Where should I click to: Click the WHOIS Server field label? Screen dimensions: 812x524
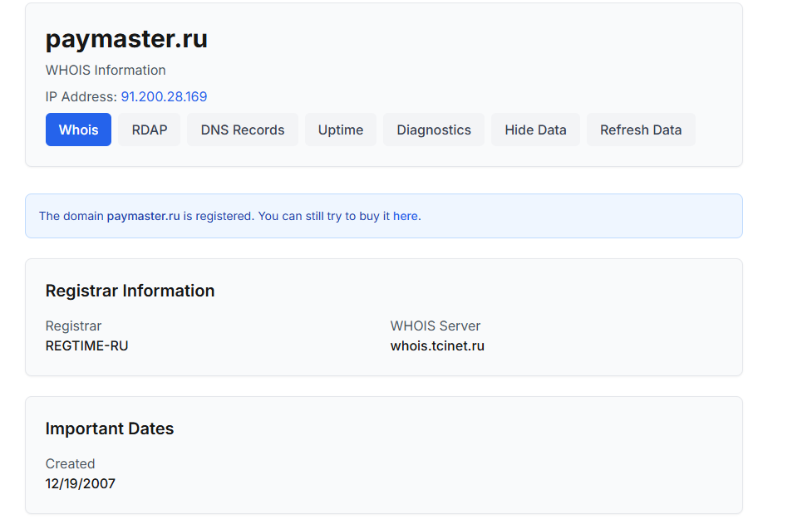436,326
